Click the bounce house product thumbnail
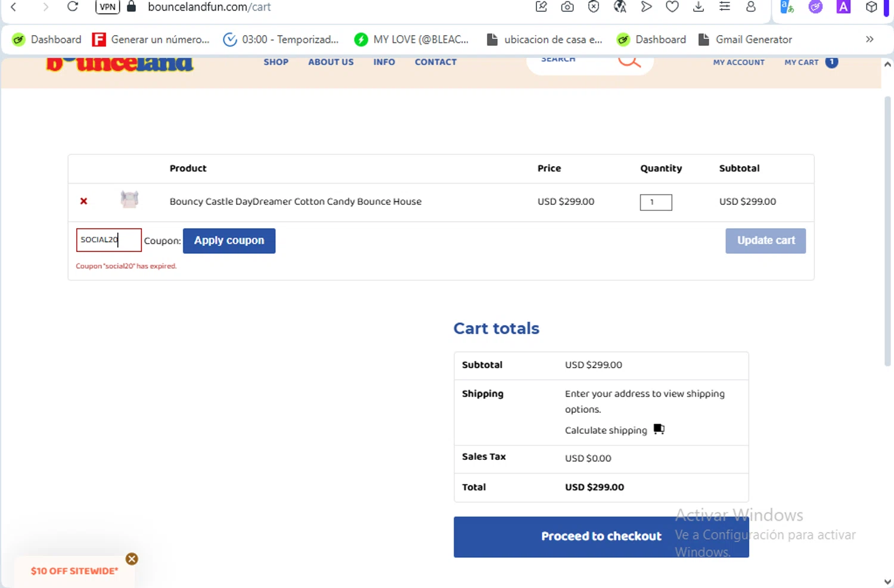Image resolution: width=894 pixels, height=588 pixels. click(x=129, y=200)
